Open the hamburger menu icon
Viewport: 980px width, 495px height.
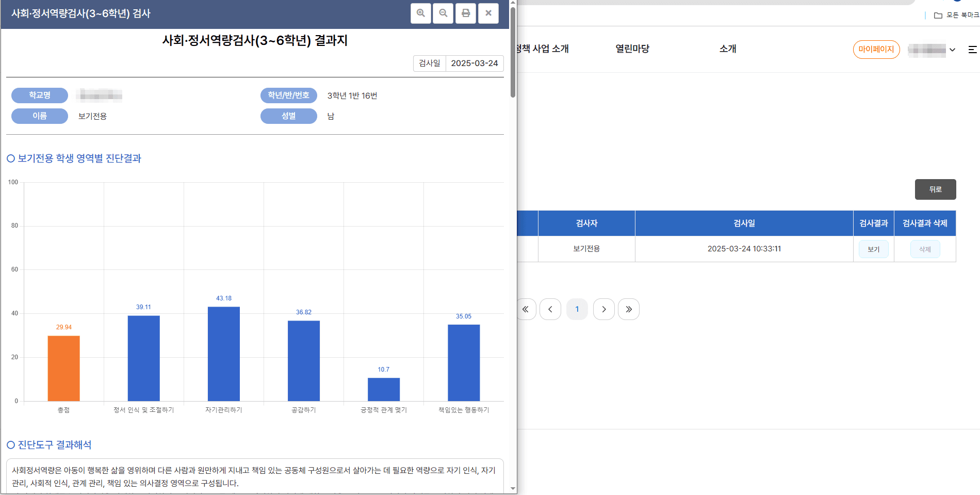(x=972, y=50)
